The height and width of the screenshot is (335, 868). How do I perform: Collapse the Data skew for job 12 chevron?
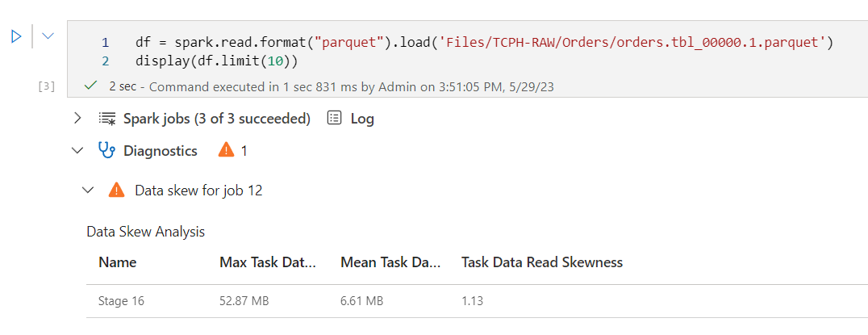point(88,191)
